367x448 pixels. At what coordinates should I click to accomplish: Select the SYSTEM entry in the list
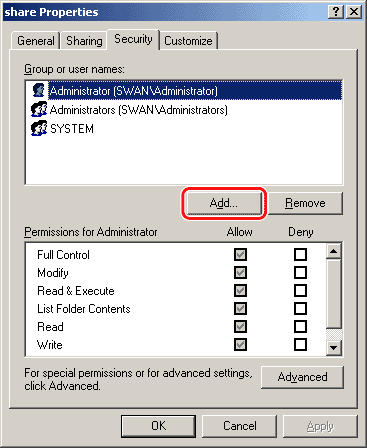(72, 129)
